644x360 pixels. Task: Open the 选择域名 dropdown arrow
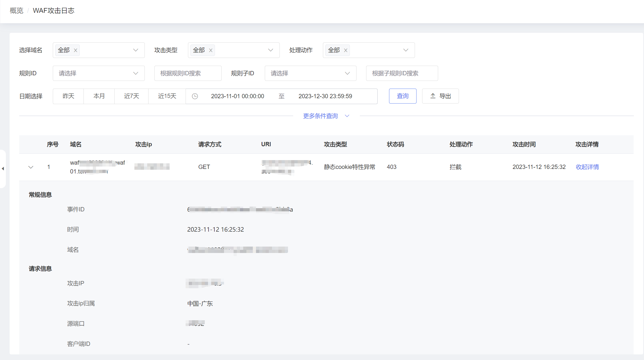[135, 50]
